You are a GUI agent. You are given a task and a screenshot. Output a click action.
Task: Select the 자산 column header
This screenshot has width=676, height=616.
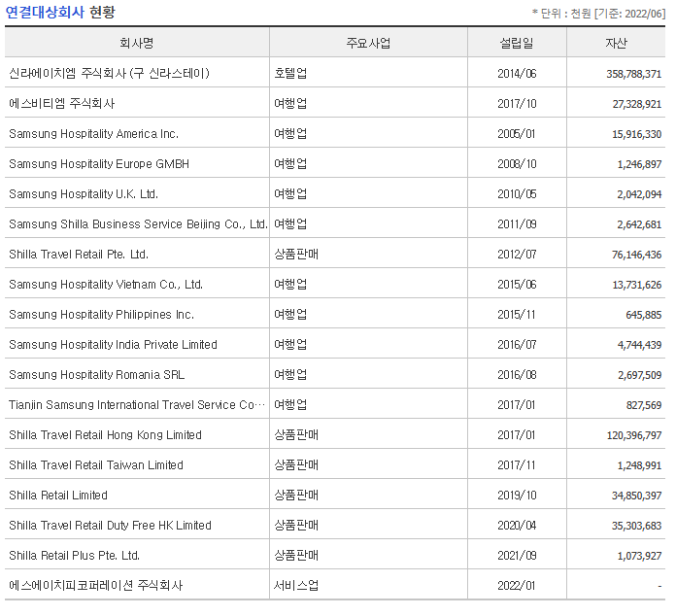coord(616,43)
